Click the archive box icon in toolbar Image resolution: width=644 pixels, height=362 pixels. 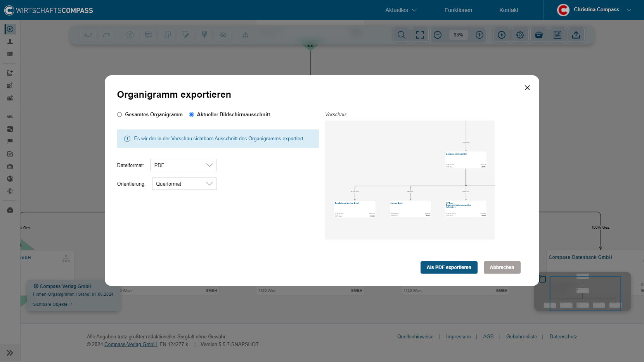(539, 35)
